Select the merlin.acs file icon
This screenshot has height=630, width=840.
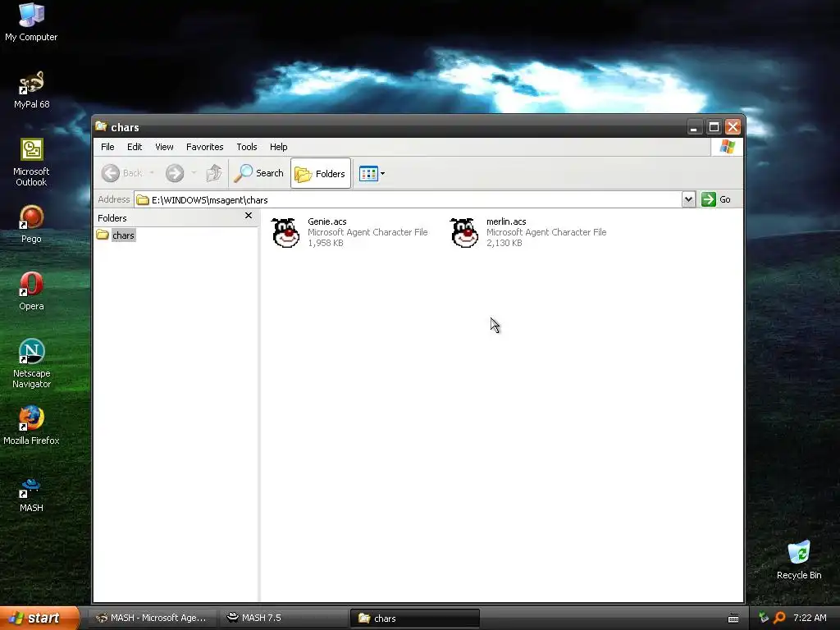(464, 232)
